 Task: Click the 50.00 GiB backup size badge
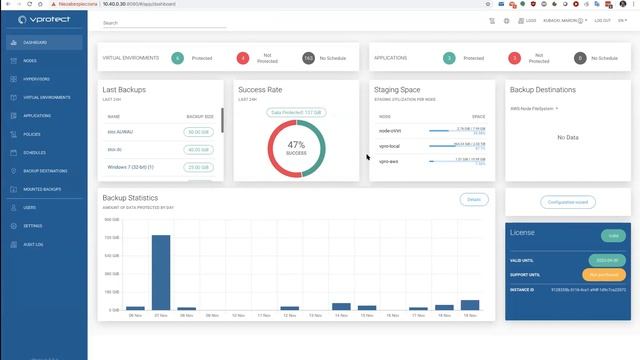(198, 132)
